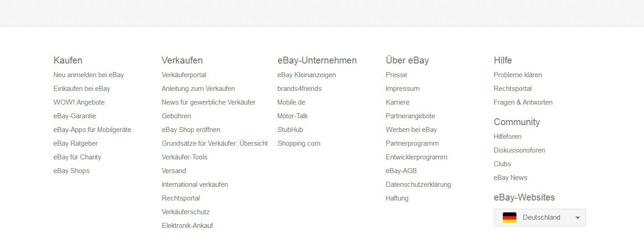Go to the eBay-AGB page
Image resolution: width=644 pixels, height=248 pixels.
pos(401,171)
